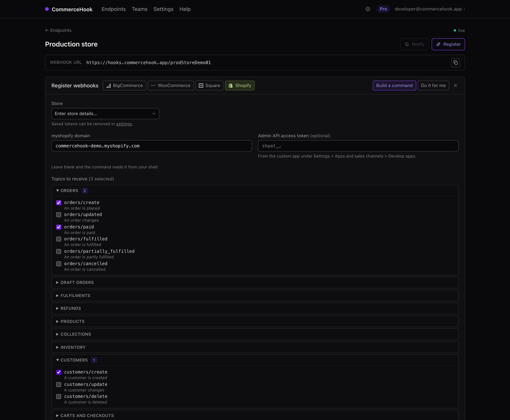
Task: Click the CommerceHook purple logo dot
Action: pos(47,9)
